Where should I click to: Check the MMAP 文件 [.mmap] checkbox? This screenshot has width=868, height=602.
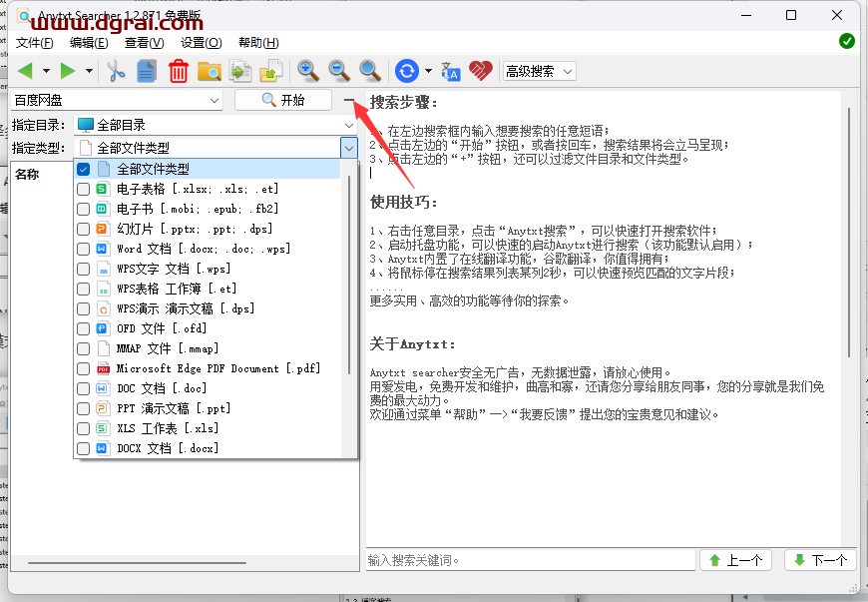tap(84, 348)
